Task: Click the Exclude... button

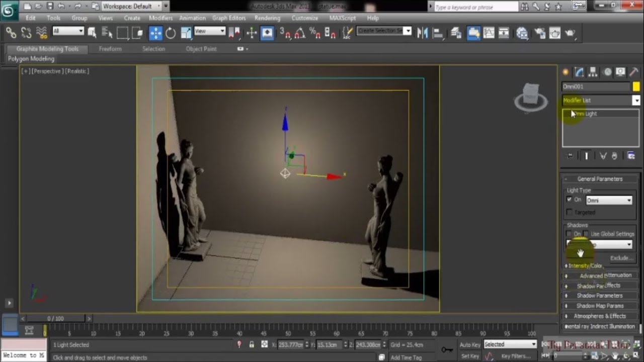Action: (x=621, y=258)
